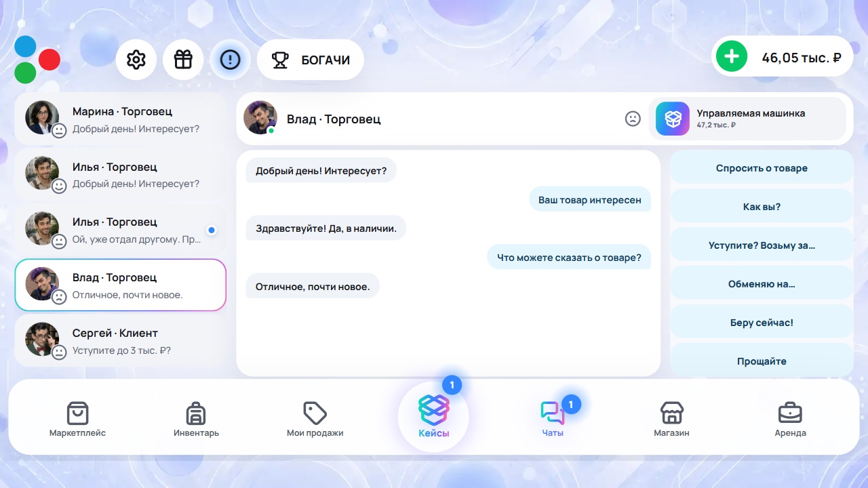Open the Аренда tab

pyautogui.click(x=790, y=419)
